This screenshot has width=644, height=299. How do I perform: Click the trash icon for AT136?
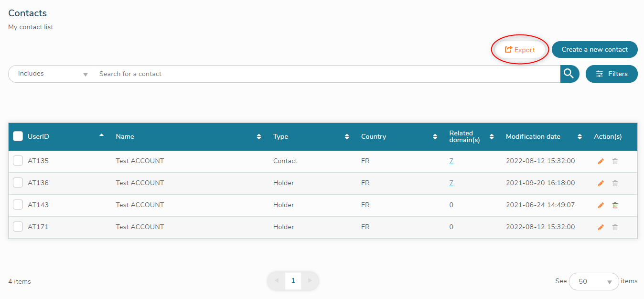615,183
